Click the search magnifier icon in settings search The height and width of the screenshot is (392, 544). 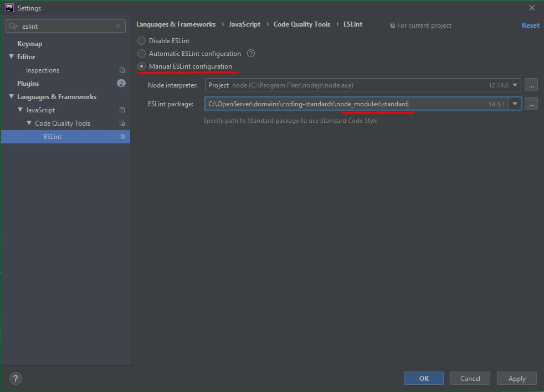click(13, 26)
